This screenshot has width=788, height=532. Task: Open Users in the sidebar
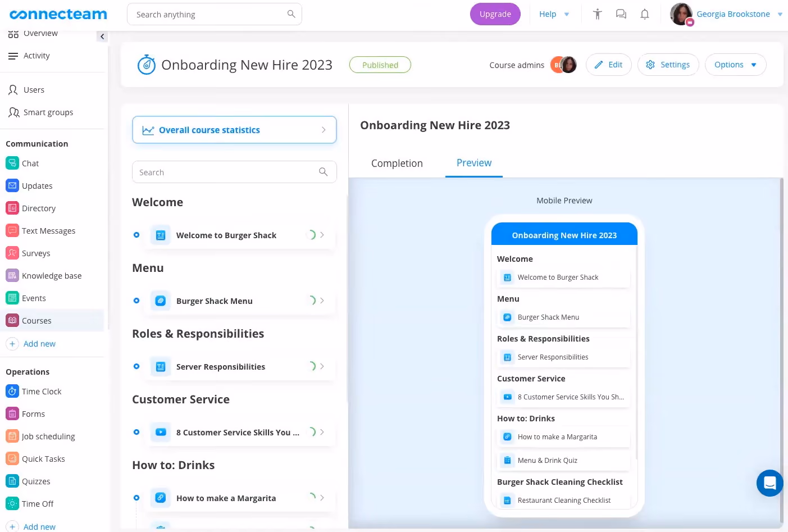pos(34,90)
